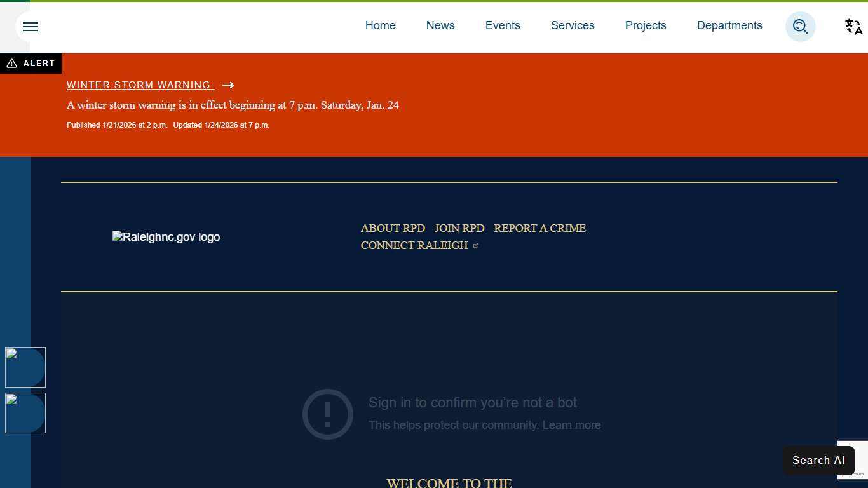Launch the Search AI button

(818, 460)
